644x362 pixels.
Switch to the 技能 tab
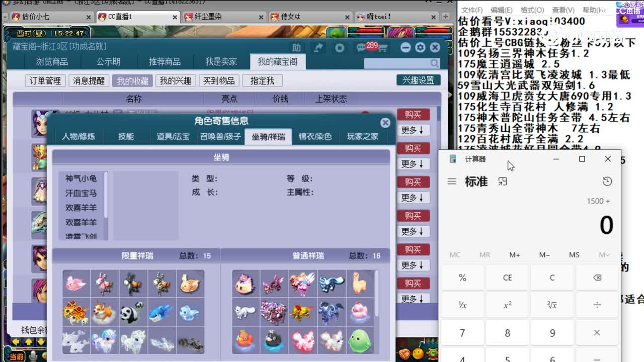[126, 136]
